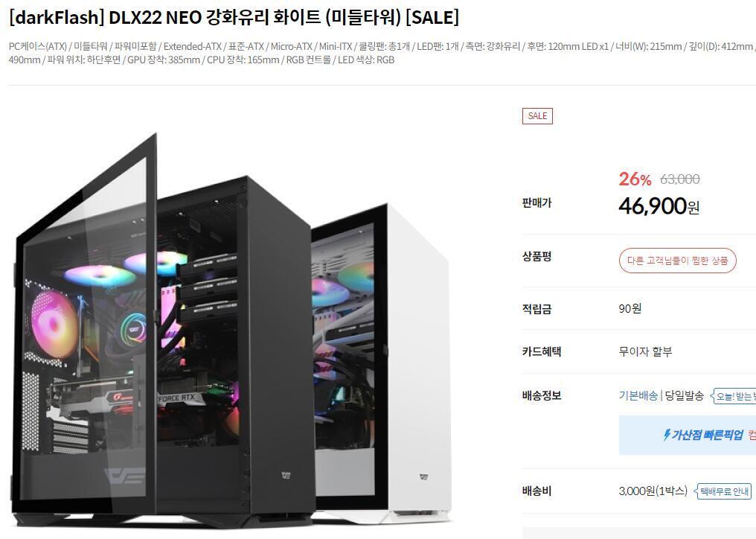Click the 26% discount indicator
The width and height of the screenshot is (756, 539).
[x=635, y=179]
